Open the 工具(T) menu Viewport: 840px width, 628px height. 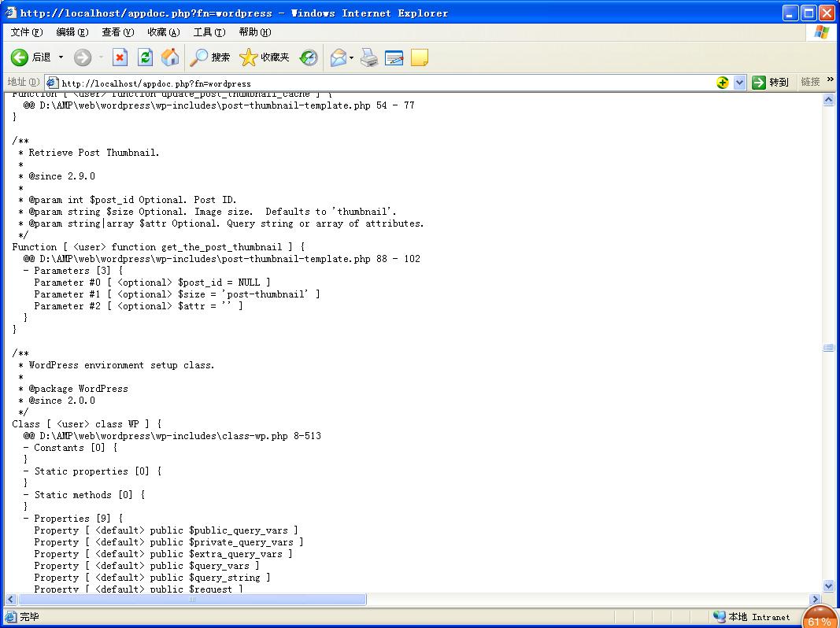[x=209, y=32]
